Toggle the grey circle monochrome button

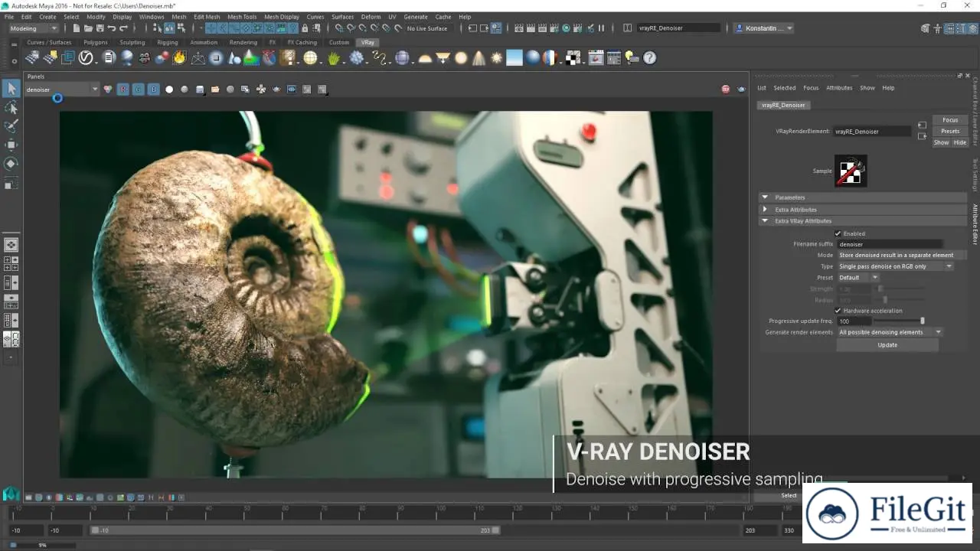pos(185,90)
